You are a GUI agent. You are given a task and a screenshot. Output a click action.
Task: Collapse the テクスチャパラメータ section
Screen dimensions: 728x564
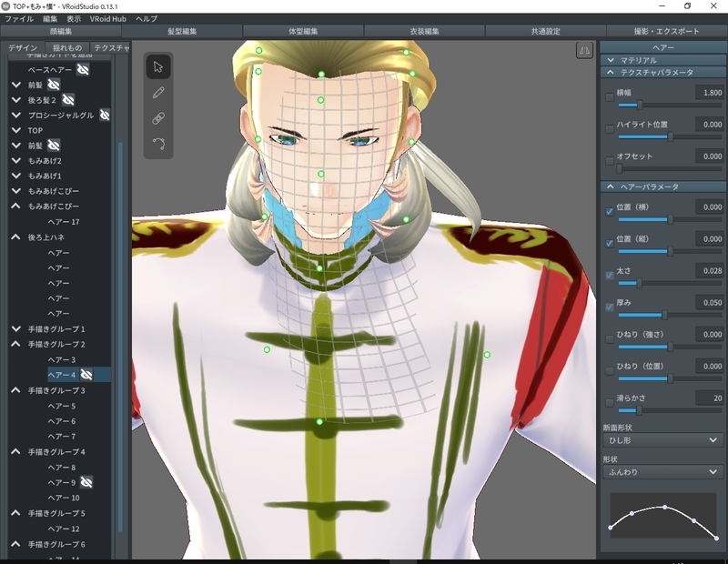(662, 73)
